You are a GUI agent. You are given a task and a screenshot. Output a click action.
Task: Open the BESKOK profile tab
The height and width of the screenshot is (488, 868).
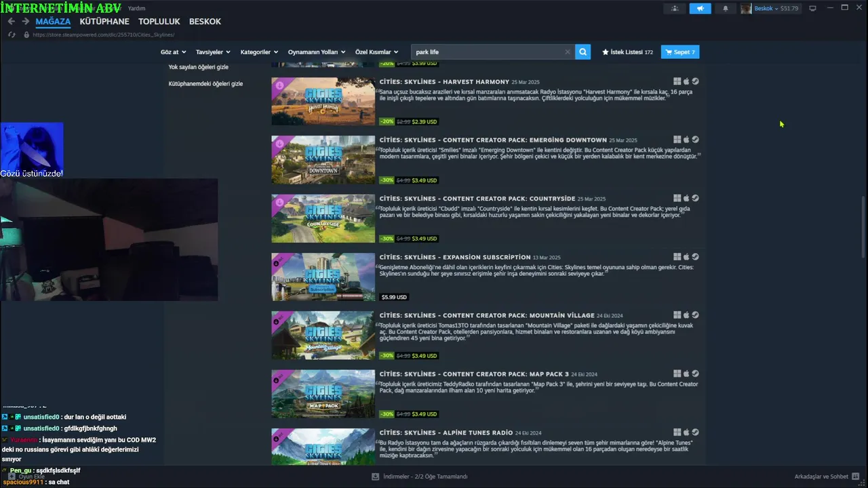pyautogui.click(x=205, y=22)
